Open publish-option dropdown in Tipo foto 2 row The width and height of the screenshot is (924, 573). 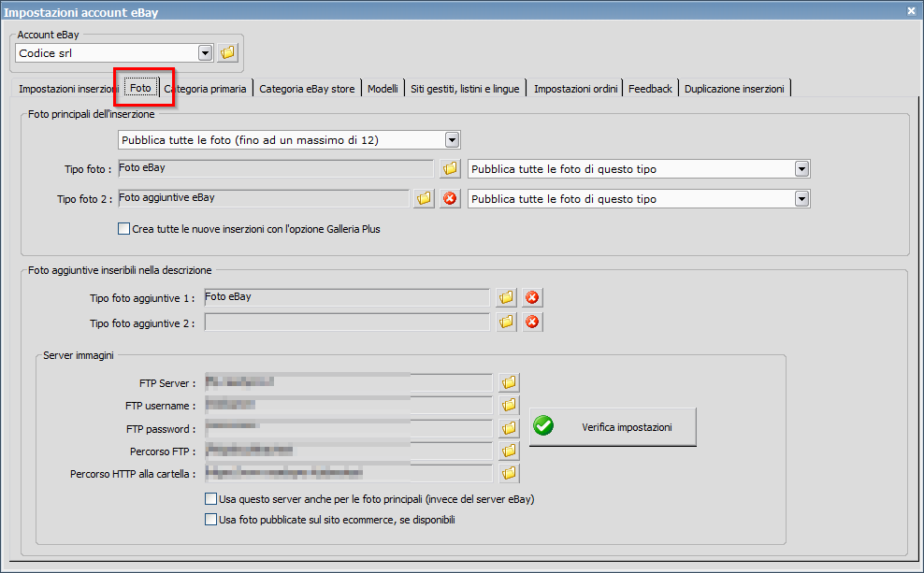coord(801,199)
